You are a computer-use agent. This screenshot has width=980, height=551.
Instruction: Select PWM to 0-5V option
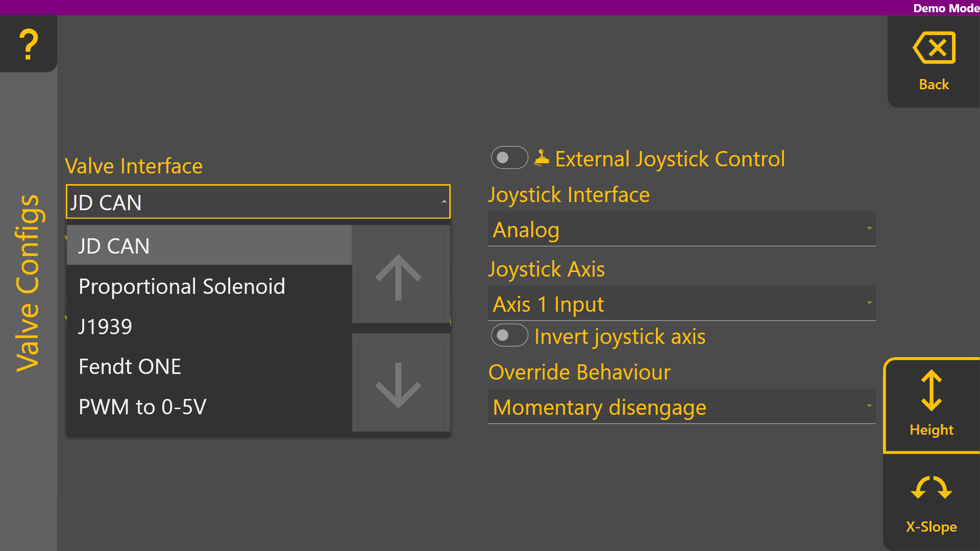coord(142,407)
